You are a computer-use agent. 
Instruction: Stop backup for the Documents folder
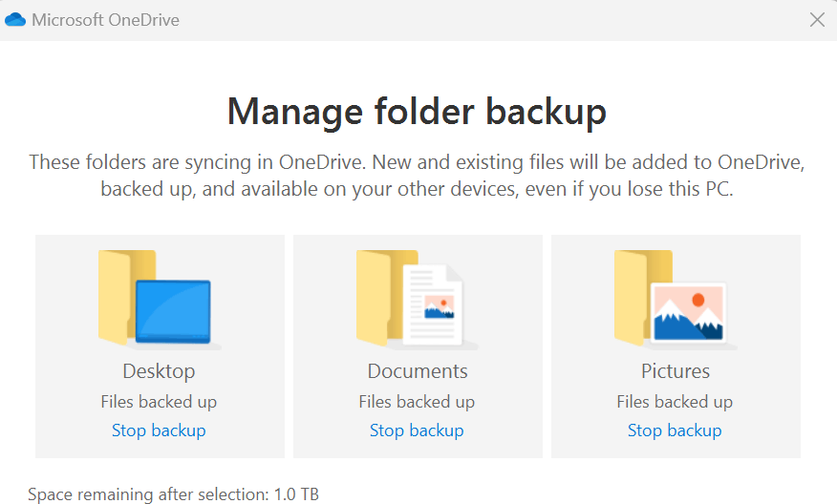[x=417, y=430]
